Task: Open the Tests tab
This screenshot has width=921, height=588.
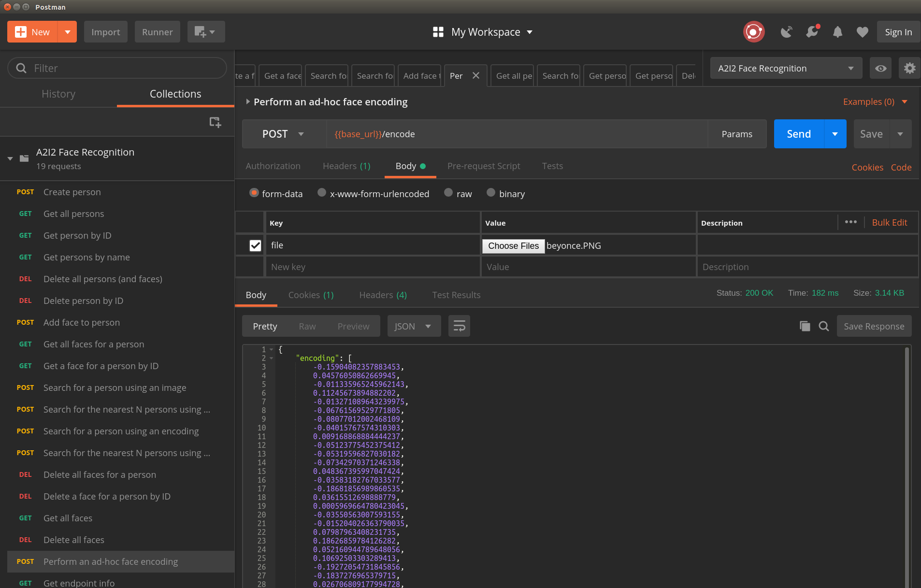Action: (x=552, y=166)
